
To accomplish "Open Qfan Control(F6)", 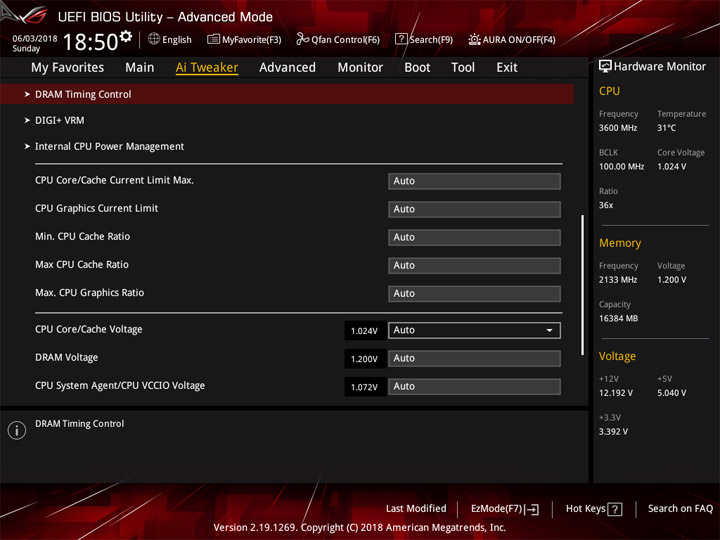I will click(338, 39).
